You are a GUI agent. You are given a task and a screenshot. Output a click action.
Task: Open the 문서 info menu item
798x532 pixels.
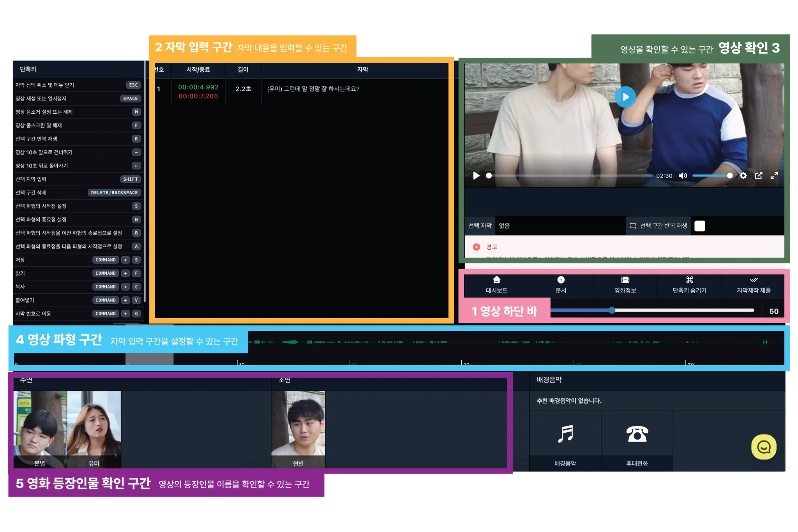(561, 285)
